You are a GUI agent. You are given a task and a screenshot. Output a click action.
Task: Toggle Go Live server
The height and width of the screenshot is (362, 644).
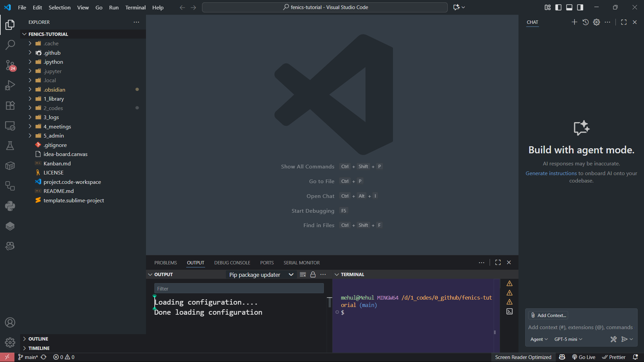(584, 357)
